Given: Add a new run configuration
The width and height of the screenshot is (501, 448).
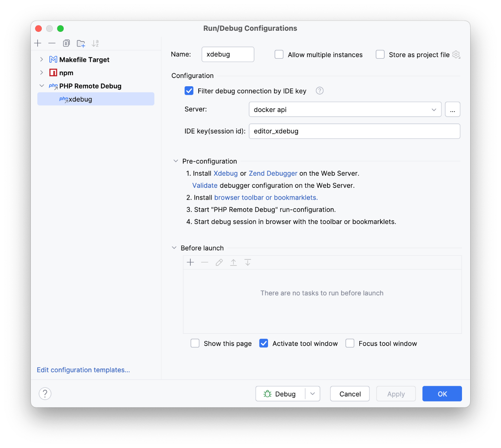Looking at the screenshot, I should [38, 43].
